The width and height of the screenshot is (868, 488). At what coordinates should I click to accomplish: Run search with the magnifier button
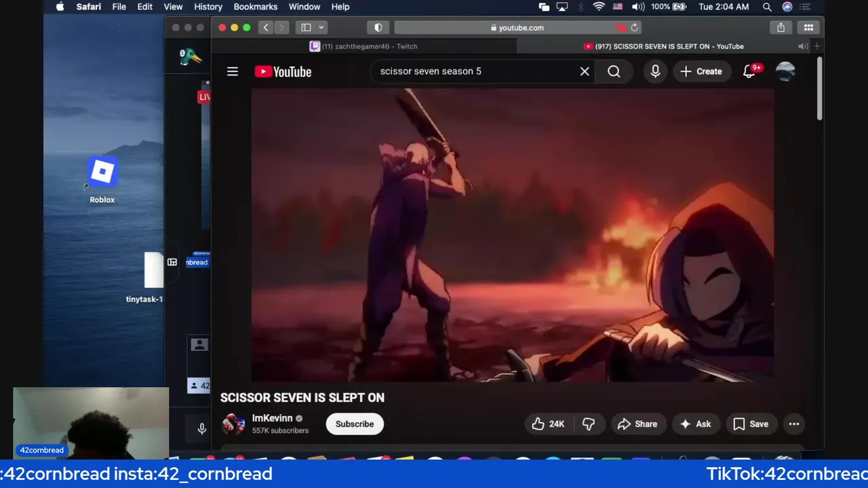coord(614,71)
